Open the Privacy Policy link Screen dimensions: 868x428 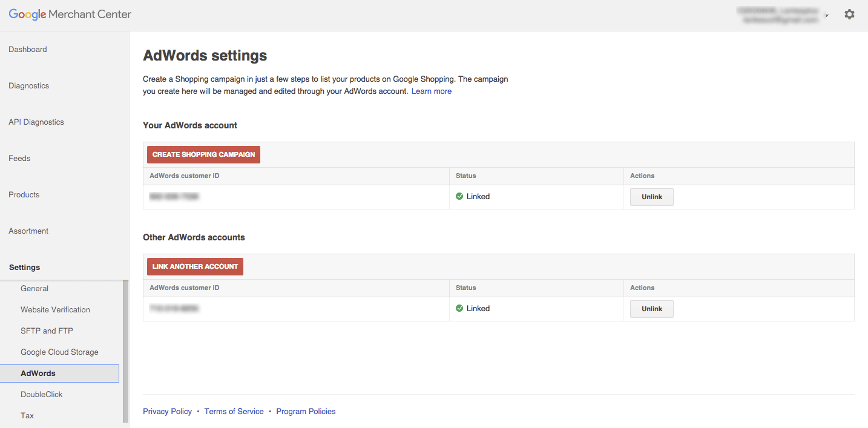pos(167,412)
